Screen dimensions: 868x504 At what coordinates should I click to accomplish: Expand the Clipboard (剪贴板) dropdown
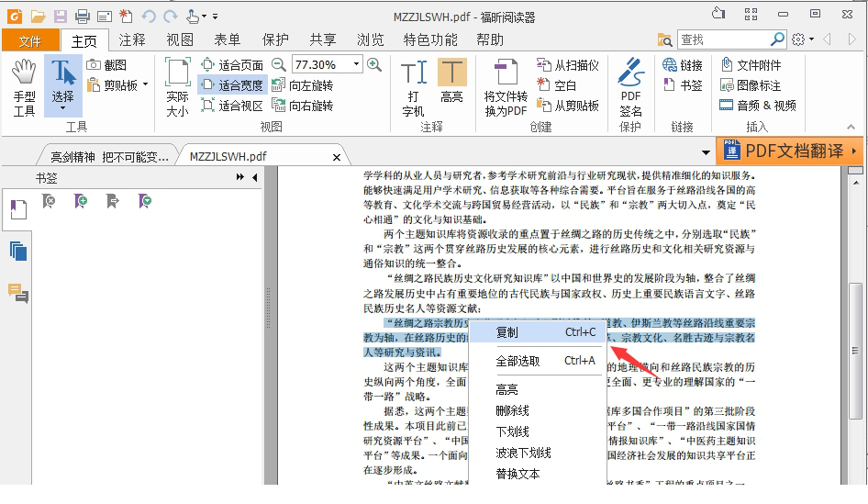(x=145, y=85)
